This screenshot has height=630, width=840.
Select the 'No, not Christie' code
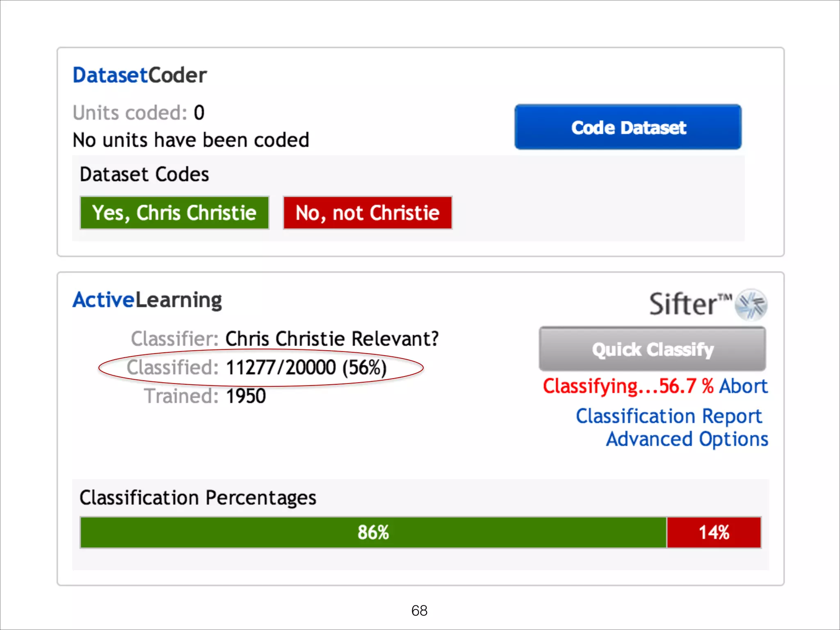(367, 213)
